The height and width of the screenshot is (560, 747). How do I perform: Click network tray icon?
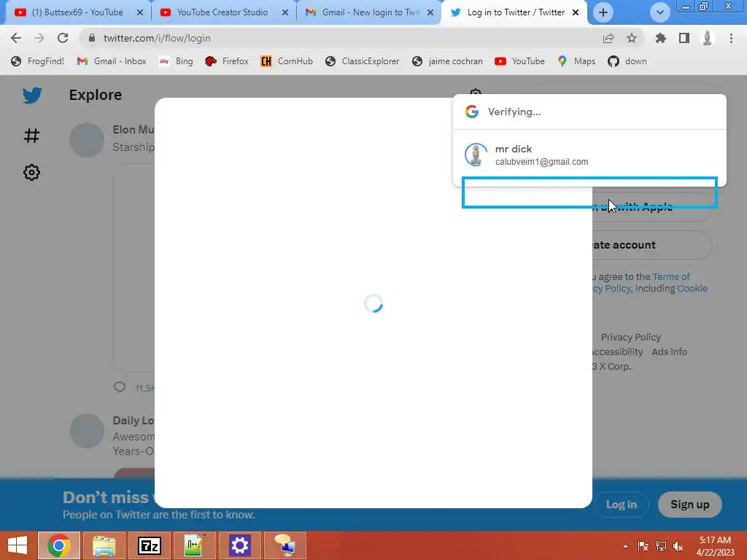point(660,546)
